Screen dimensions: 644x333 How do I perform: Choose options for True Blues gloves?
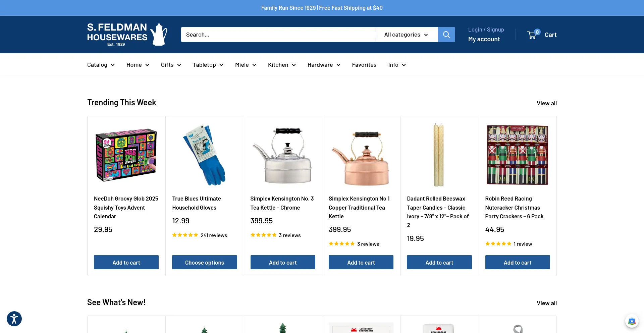pos(204,262)
